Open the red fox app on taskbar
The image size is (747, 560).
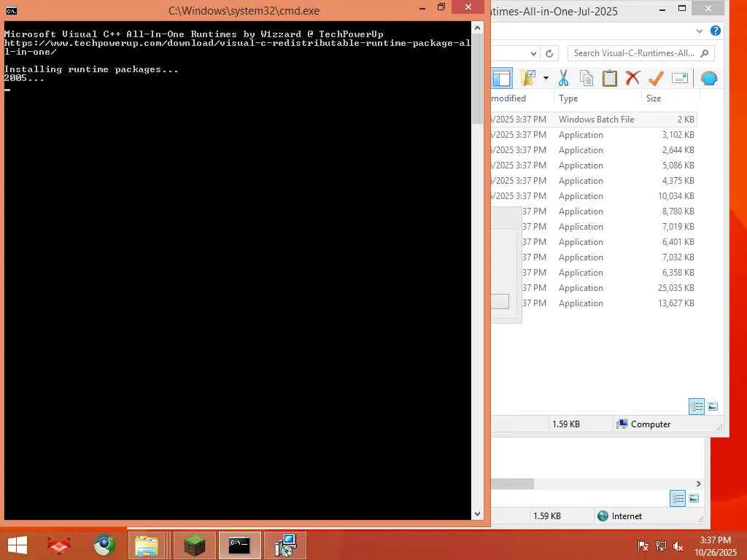58,545
